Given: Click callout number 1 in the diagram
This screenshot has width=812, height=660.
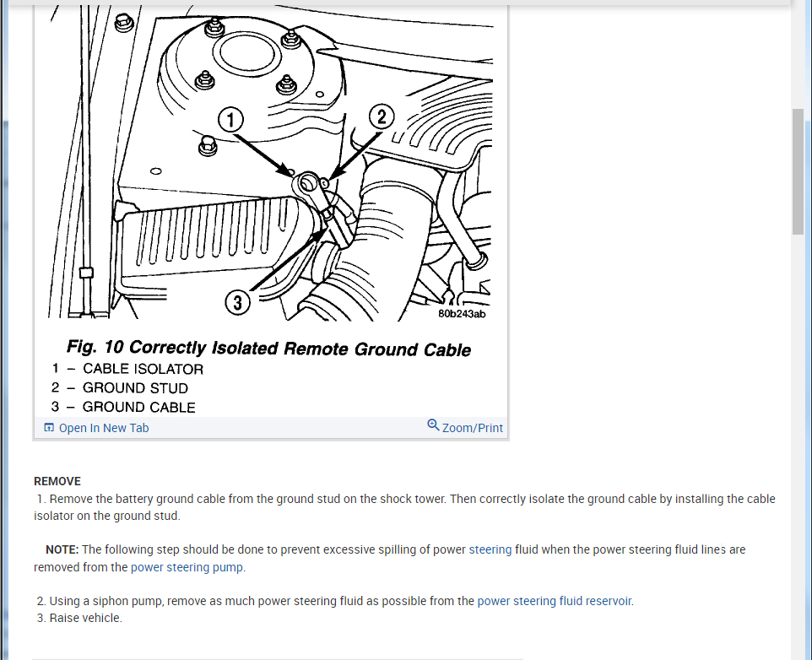Looking at the screenshot, I should (x=231, y=120).
